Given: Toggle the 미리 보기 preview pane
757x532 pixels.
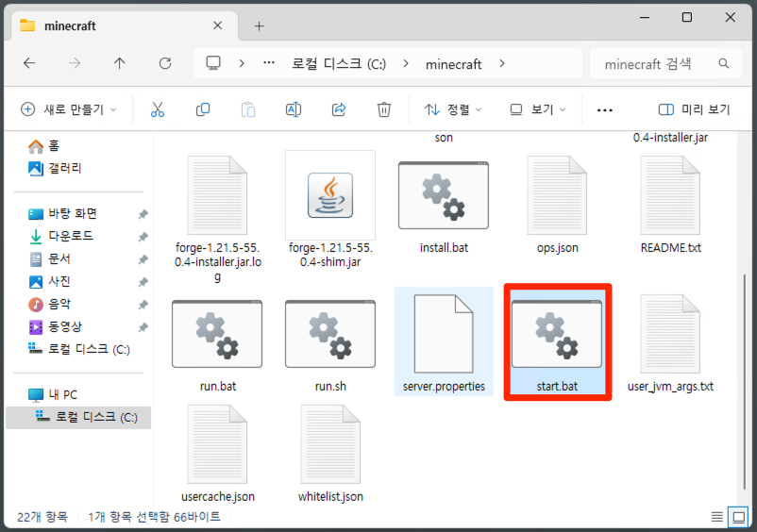Looking at the screenshot, I should (695, 109).
